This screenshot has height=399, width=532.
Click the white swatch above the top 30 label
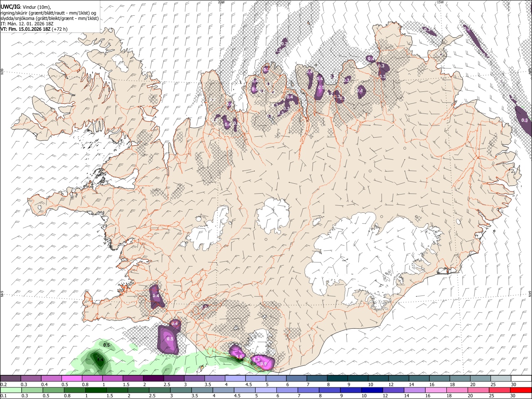[x=521, y=378]
